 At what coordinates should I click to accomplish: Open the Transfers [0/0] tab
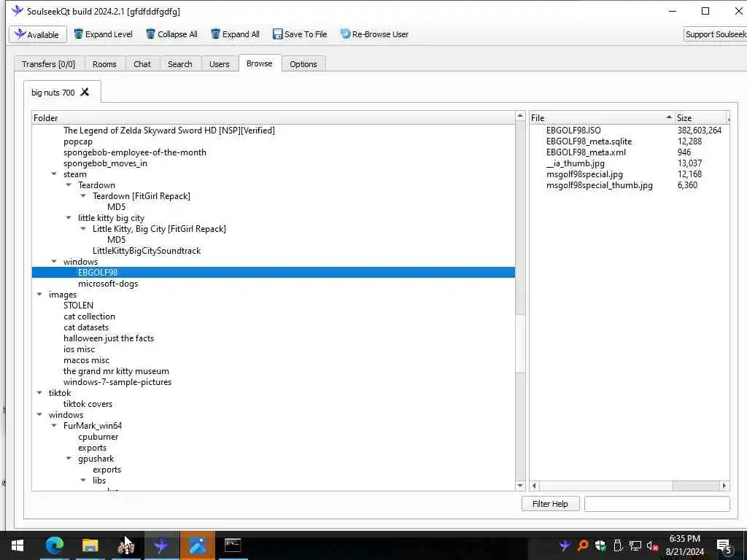(x=49, y=64)
